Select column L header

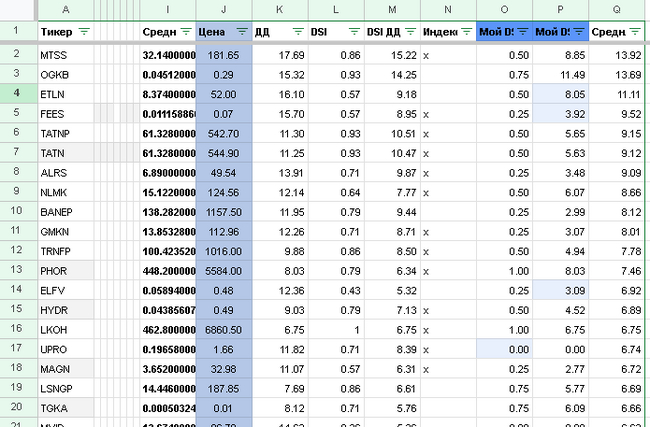[x=336, y=10]
